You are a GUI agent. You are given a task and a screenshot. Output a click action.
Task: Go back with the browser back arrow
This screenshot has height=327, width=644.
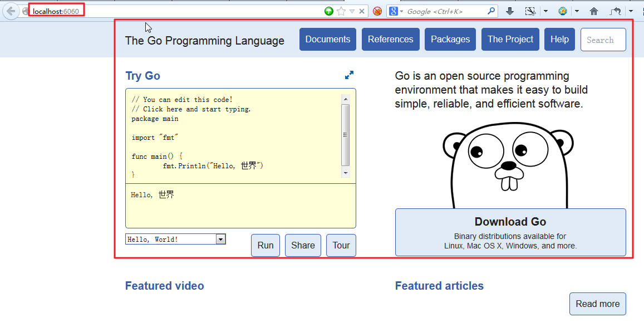coord(11,11)
